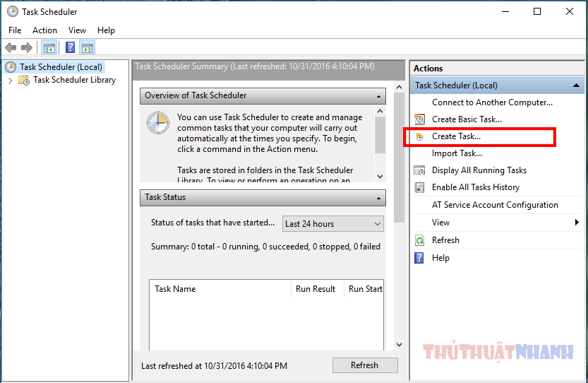This screenshot has width=588, height=383.
Task: Click the summary pane scrollbar down arrow
Action: [399, 345]
